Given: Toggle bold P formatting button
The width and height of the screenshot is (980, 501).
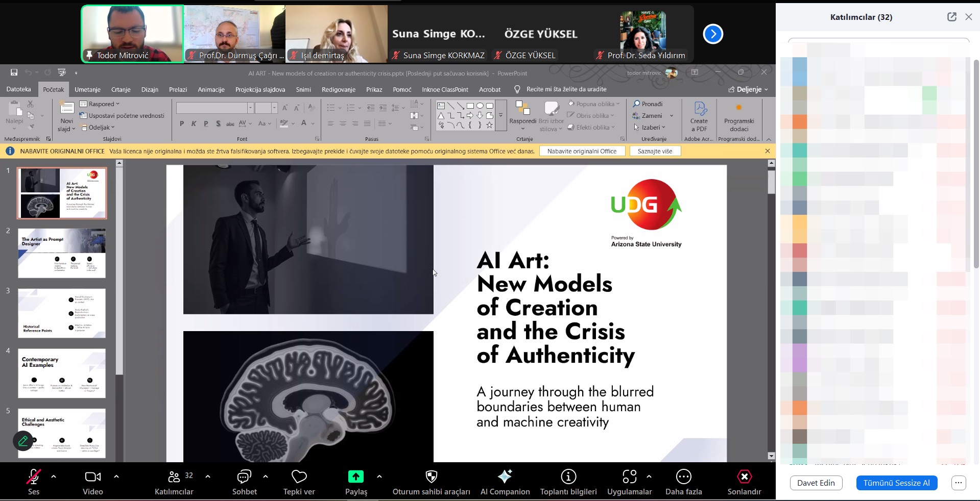Looking at the screenshot, I should click(182, 123).
